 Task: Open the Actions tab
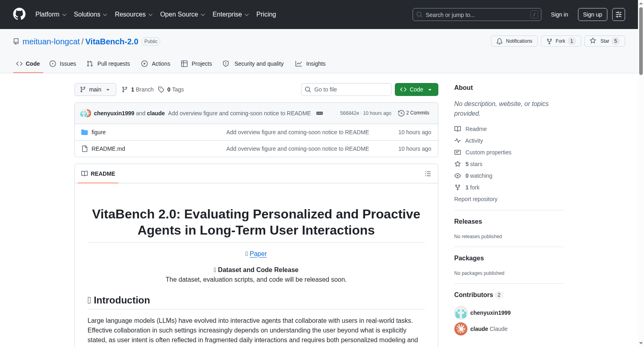pos(156,64)
